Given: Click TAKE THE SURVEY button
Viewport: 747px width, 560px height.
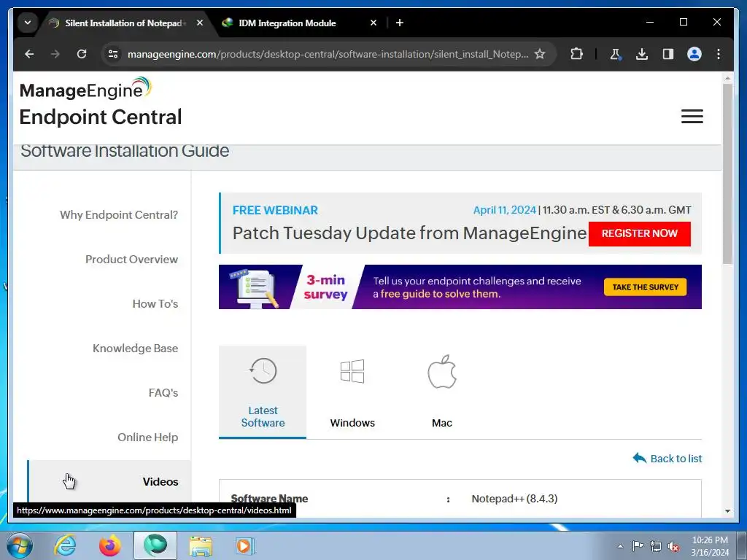Looking at the screenshot, I should pos(645,287).
